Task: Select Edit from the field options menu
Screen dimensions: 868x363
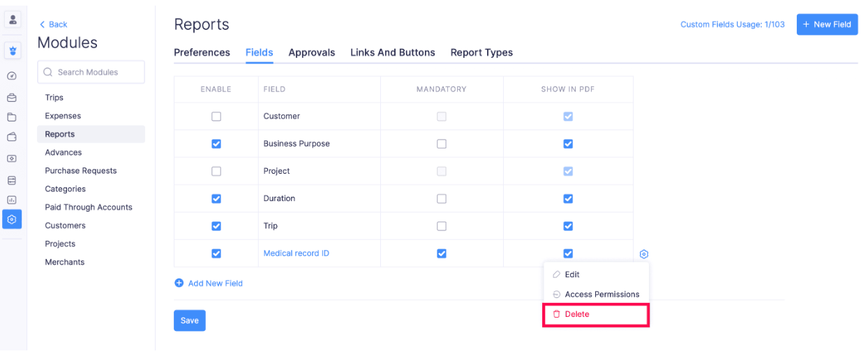Action: pos(572,275)
